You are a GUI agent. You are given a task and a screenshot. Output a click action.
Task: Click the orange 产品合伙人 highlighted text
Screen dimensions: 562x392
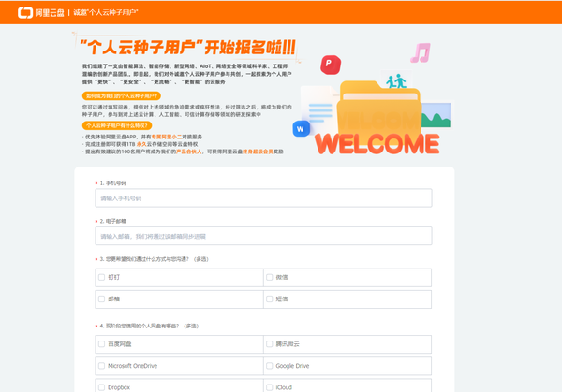pos(188,152)
